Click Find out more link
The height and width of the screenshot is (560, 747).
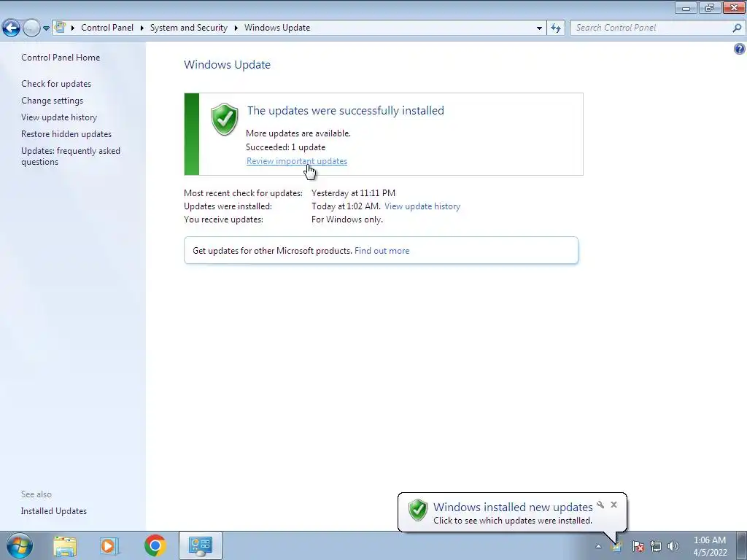click(x=382, y=251)
